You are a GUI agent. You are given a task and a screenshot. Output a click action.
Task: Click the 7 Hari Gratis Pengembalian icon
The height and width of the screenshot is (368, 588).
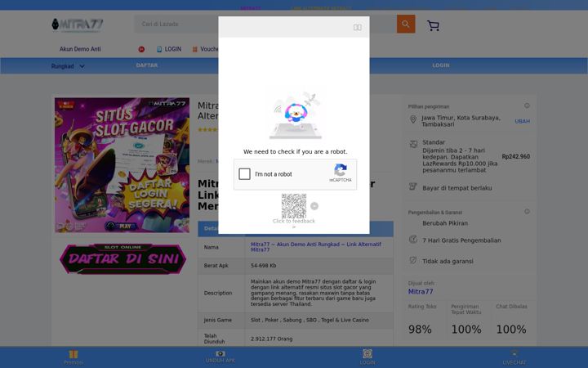point(413,239)
